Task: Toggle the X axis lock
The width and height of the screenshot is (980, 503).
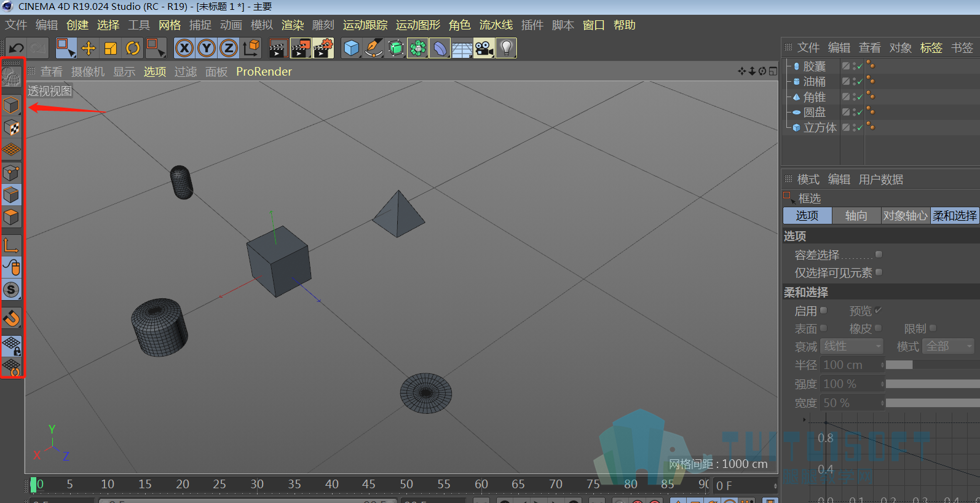Action: coord(184,48)
